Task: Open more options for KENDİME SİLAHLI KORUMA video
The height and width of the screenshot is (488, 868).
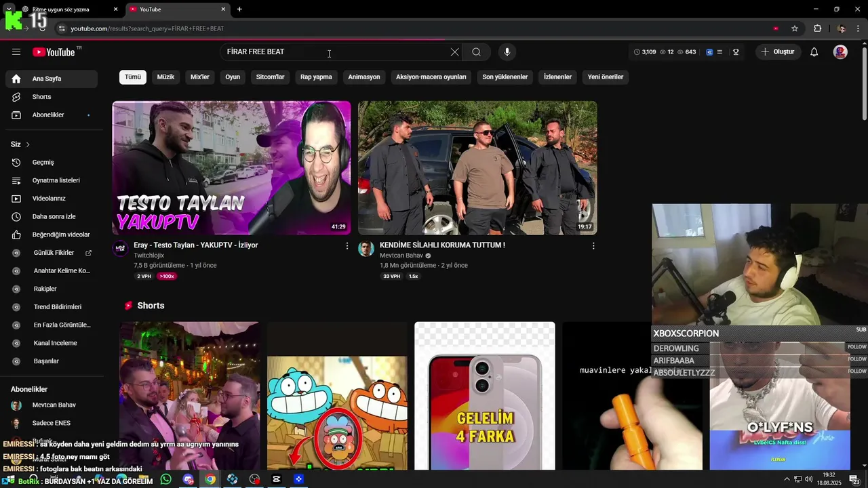Action: (593, 246)
